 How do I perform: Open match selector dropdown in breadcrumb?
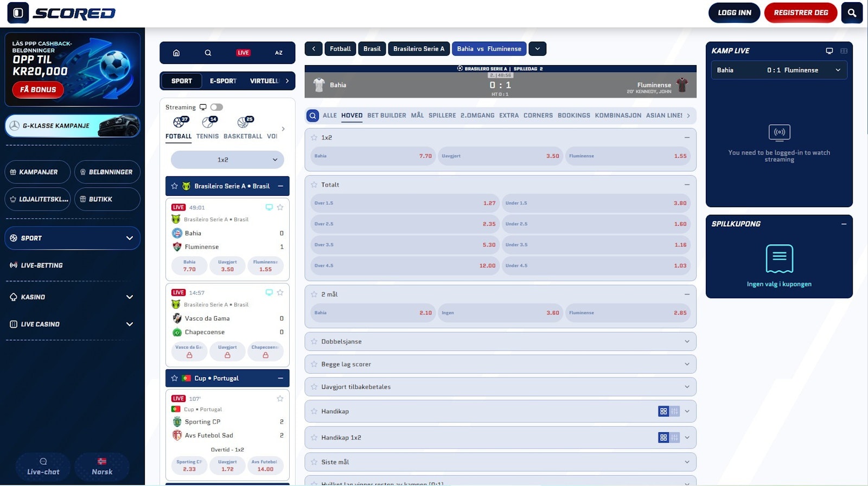click(x=537, y=49)
